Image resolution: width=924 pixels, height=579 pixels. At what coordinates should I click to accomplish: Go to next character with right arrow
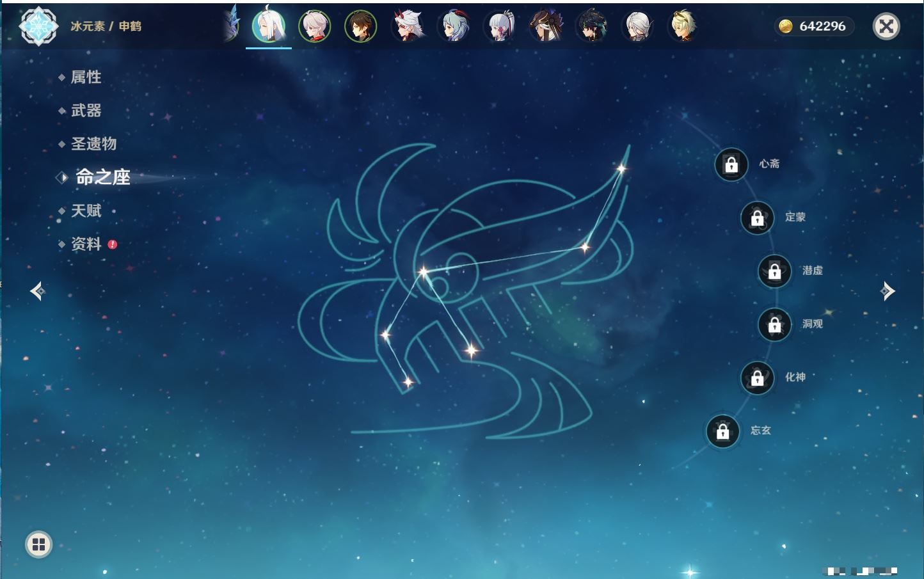[x=887, y=291]
